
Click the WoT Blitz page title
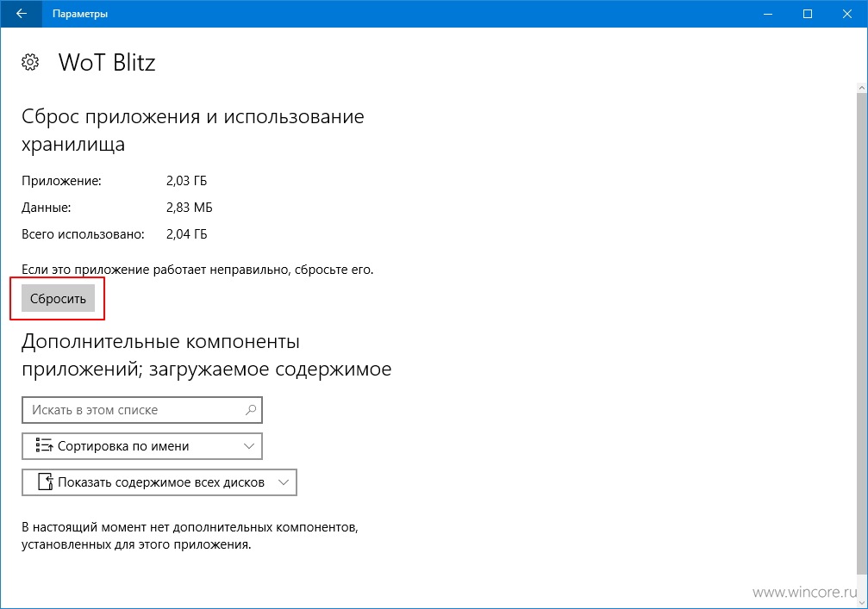pyautogui.click(x=107, y=63)
